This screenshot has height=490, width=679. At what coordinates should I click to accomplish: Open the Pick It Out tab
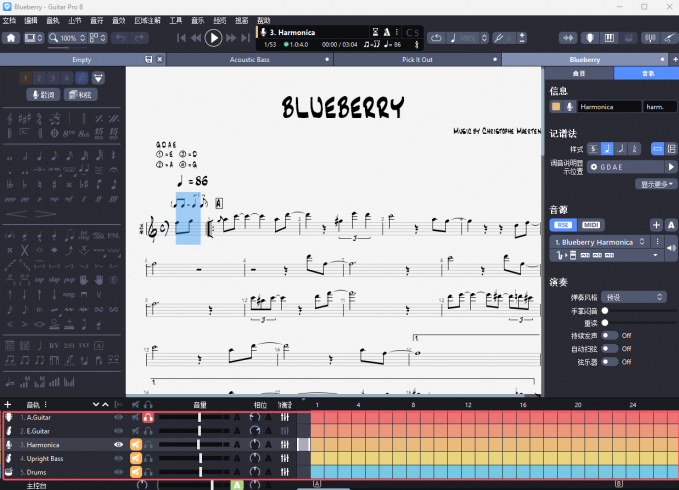[x=417, y=60]
